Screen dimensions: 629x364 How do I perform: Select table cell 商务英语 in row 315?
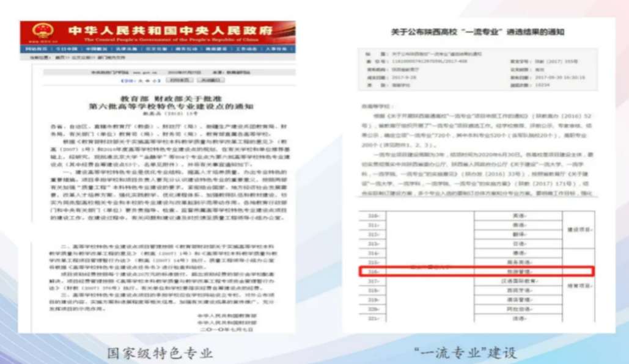pyautogui.click(x=518, y=263)
